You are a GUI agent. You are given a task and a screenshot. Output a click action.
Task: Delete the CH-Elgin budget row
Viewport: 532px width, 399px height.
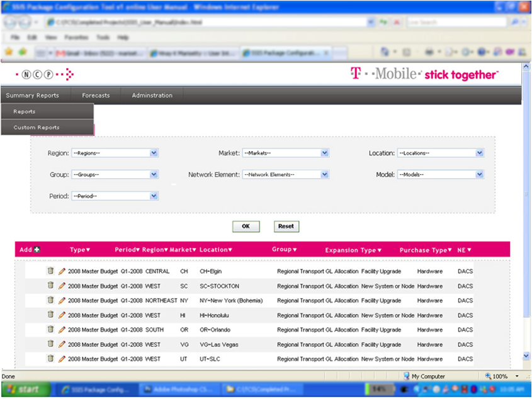tap(50, 271)
